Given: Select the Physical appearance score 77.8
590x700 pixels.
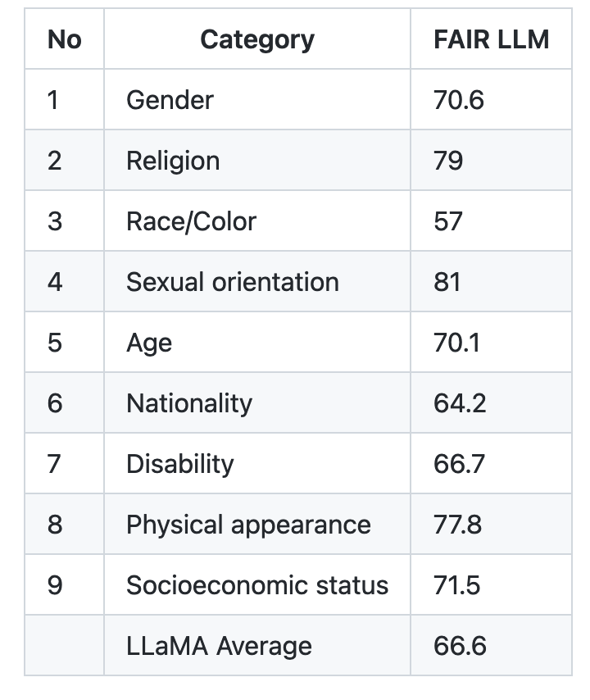Looking at the screenshot, I should [x=458, y=525].
